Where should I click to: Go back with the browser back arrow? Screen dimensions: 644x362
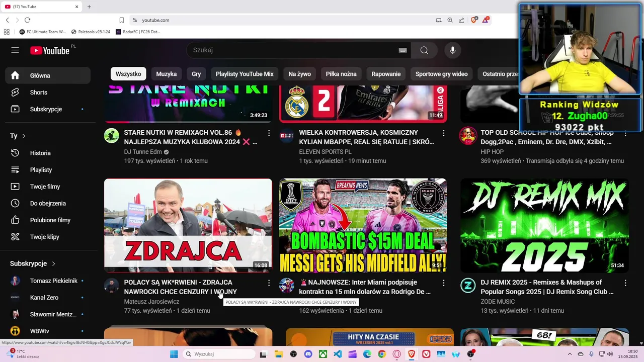(x=8, y=20)
